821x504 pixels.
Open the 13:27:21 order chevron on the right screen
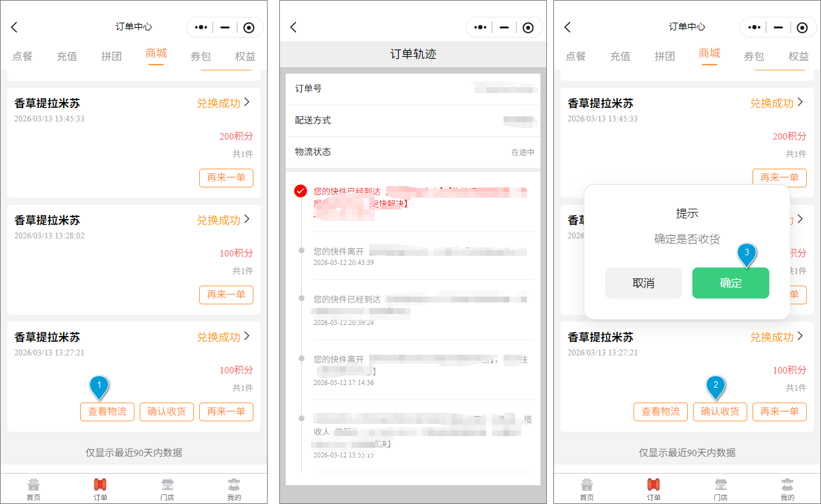(800, 337)
